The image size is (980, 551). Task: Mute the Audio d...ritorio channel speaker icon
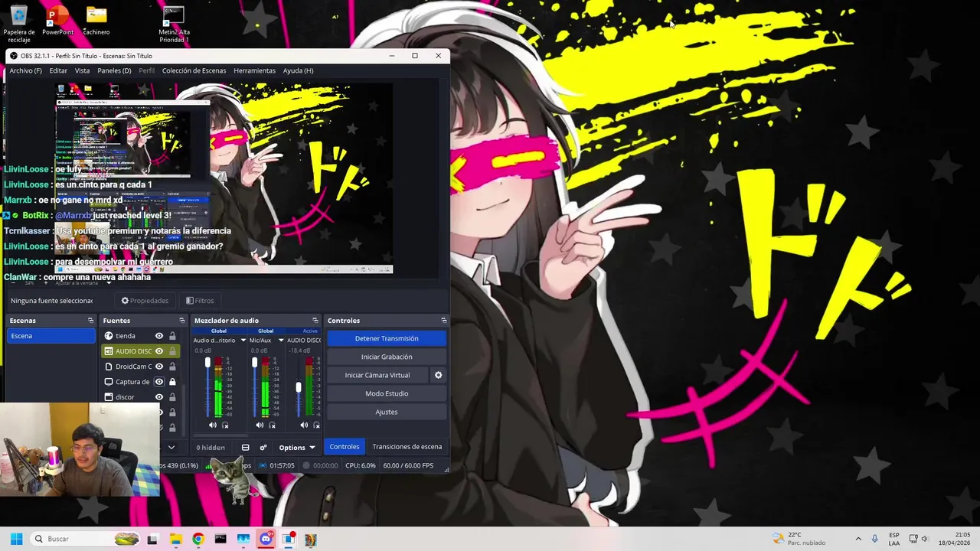pos(213,425)
